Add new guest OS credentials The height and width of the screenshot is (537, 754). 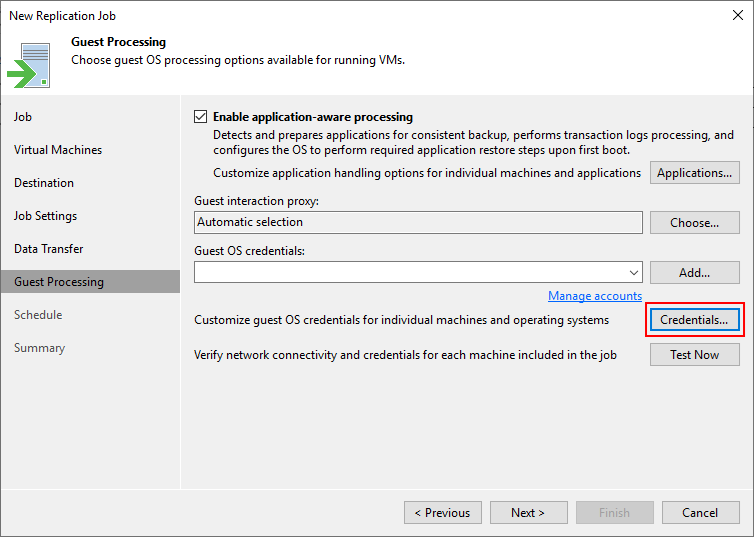point(694,273)
